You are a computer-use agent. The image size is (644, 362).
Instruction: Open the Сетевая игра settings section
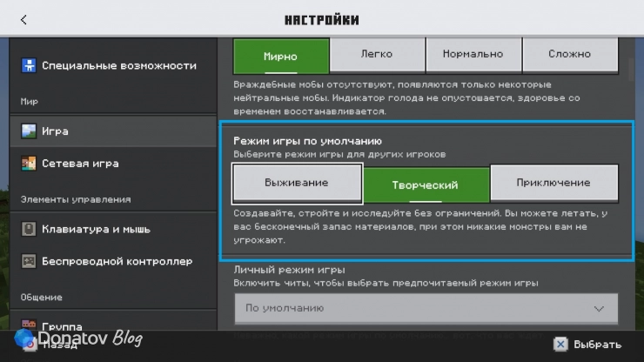point(113,164)
